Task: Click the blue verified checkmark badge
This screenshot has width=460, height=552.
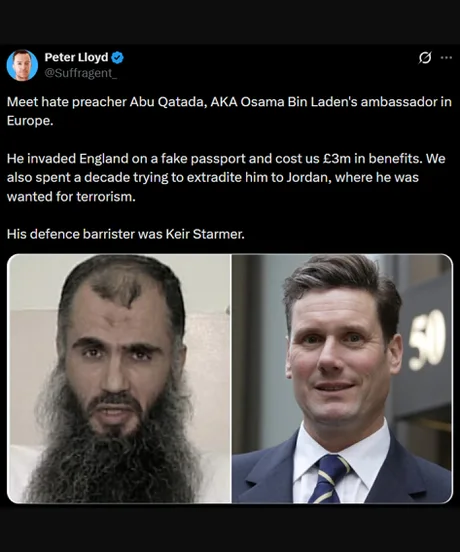Action: (x=118, y=57)
